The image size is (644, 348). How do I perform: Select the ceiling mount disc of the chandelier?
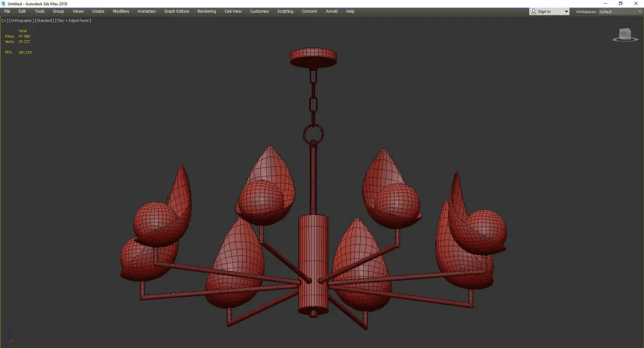313,57
